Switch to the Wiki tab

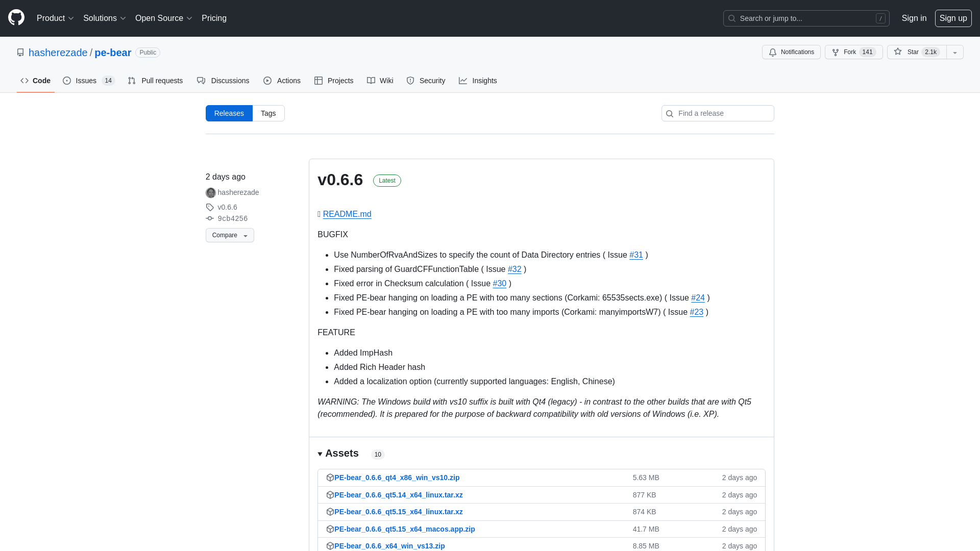[380, 81]
